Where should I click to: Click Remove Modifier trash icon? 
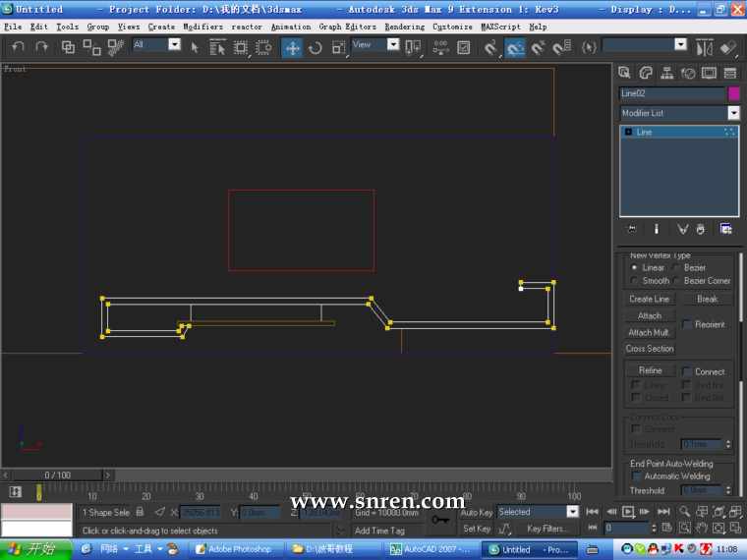700,229
